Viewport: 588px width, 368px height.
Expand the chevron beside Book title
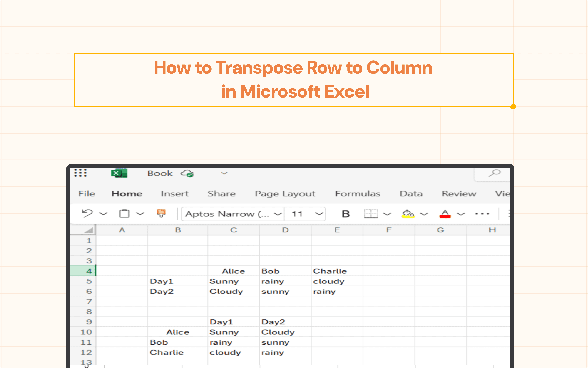coord(224,173)
